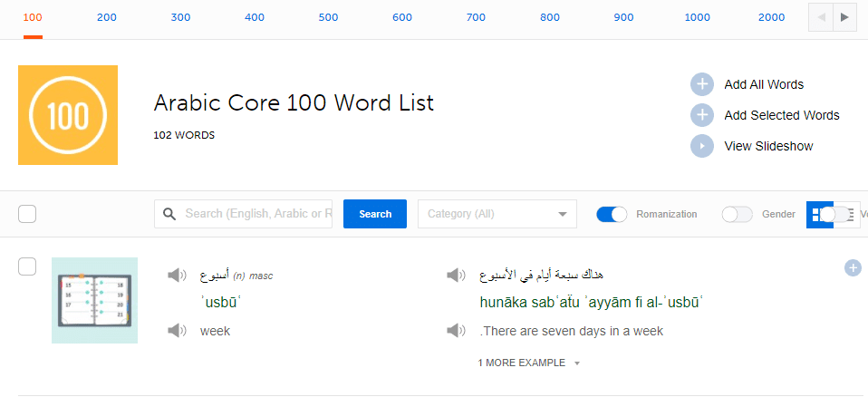
Task: Click the Add All Words plus icon
Action: pyautogui.click(x=702, y=84)
